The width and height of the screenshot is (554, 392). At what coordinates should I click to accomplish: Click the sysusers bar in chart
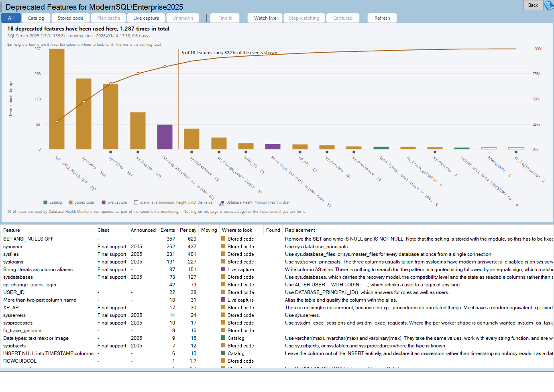click(84, 114)
